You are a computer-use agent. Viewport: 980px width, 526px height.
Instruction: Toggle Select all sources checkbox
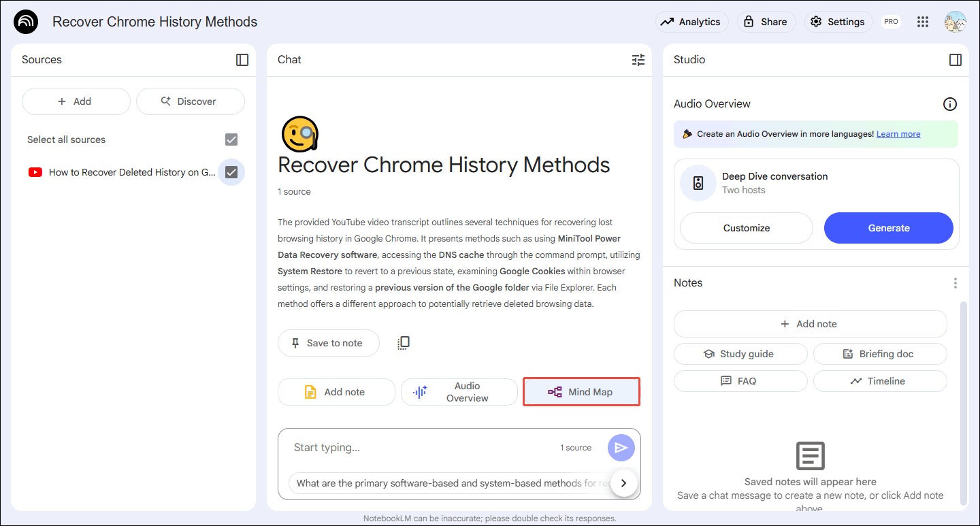pos(231,139)
